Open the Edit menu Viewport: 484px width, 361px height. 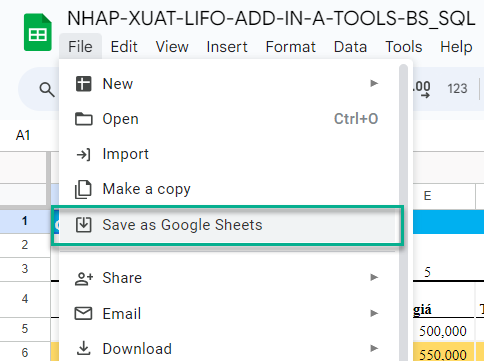click(124, 47)
